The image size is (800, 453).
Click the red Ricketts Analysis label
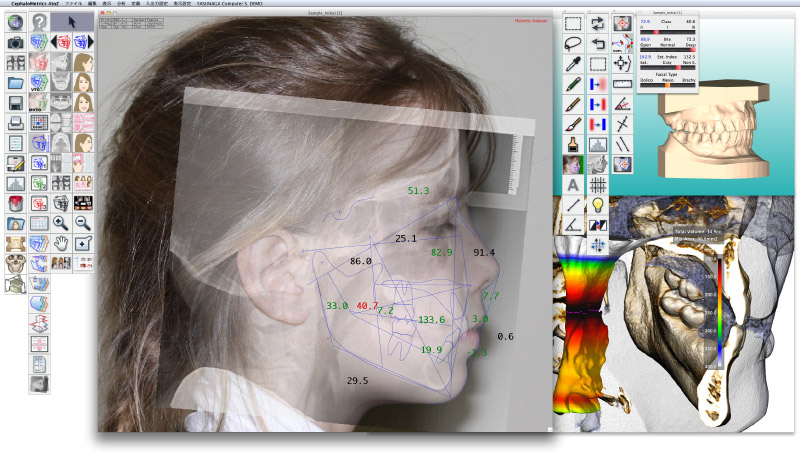(x=531, y=21)
